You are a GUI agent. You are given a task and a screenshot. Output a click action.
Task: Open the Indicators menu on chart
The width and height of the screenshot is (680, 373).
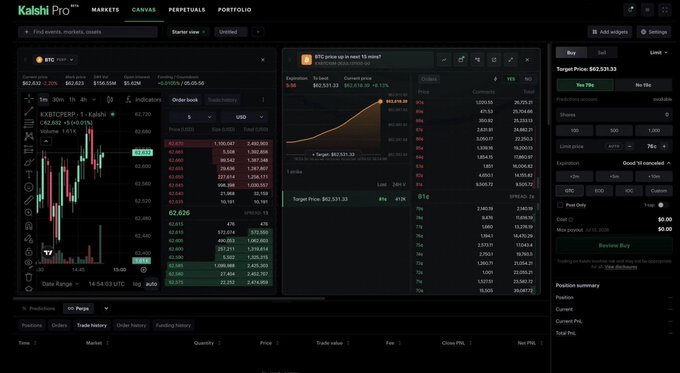144,100
